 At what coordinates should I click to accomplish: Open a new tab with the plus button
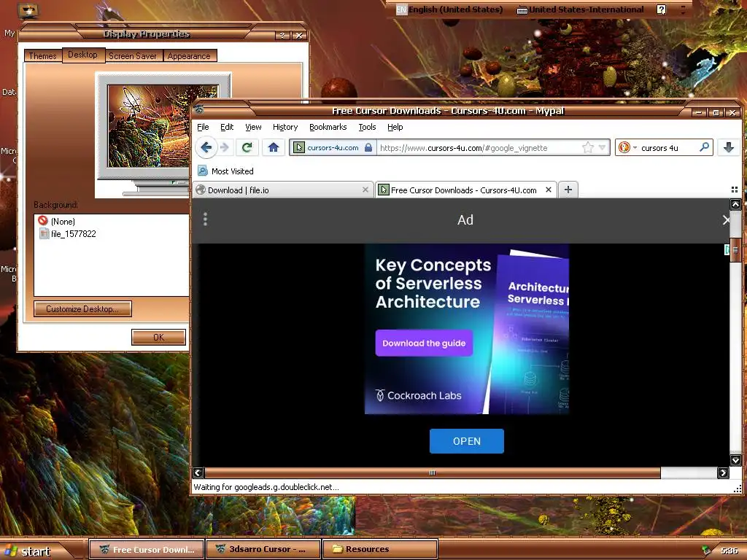pyautogui.click(x=568, y=190)
